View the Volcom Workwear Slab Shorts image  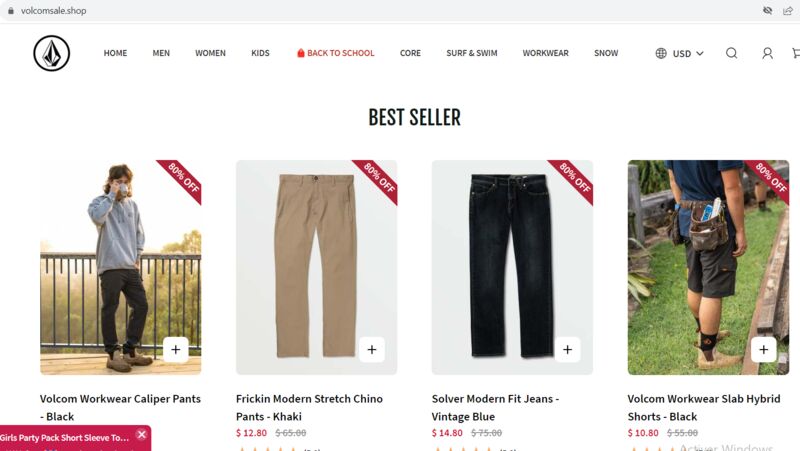708,267
